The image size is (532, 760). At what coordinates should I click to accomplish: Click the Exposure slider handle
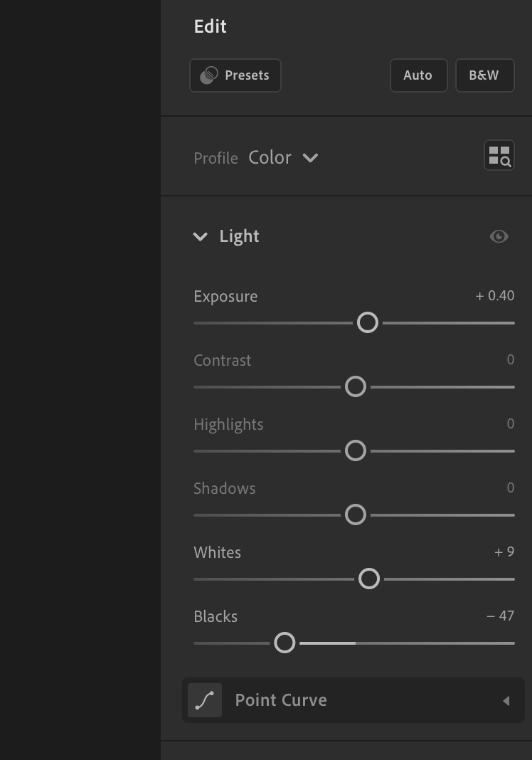[x=367, y=323]
